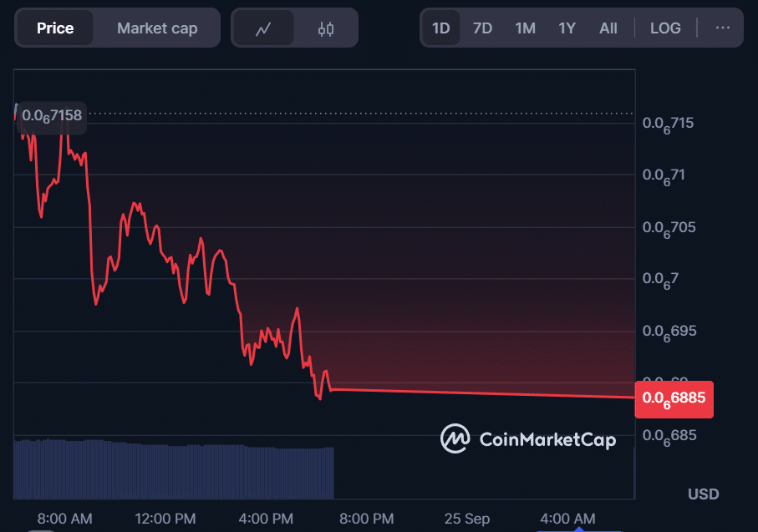This screenshot has height=532, width=758.
Task: Select the All timeframe tab
Action: [x=608, y=28]
